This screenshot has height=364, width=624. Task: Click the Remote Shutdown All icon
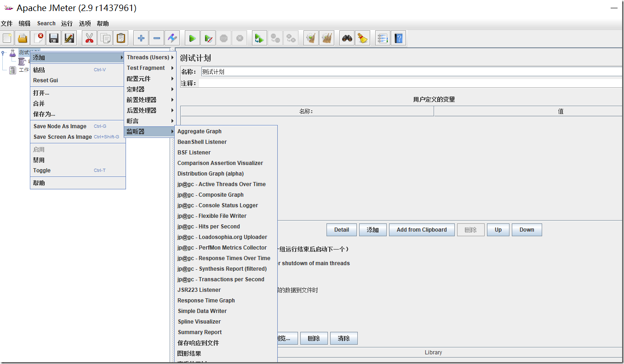(x=291, y=38)
